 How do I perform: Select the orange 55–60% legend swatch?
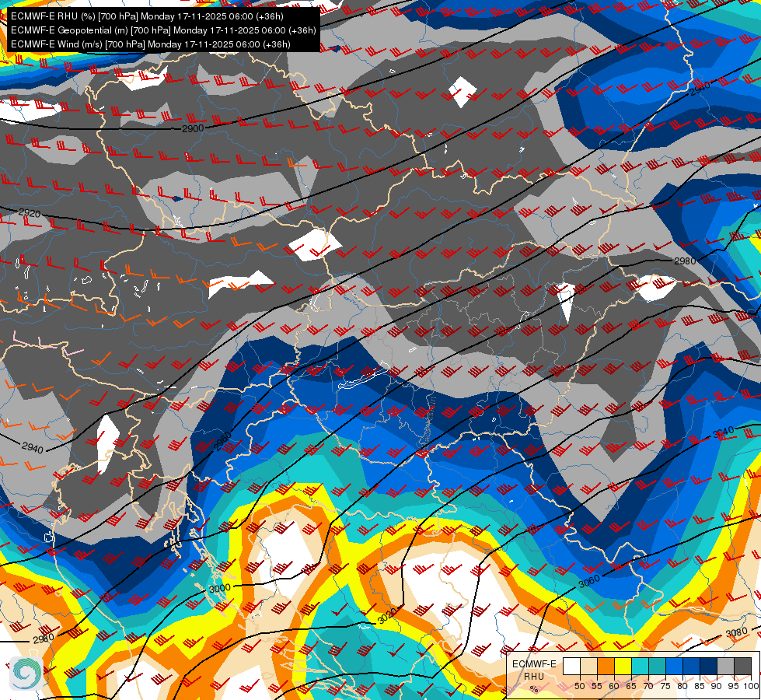click(606, 666)
